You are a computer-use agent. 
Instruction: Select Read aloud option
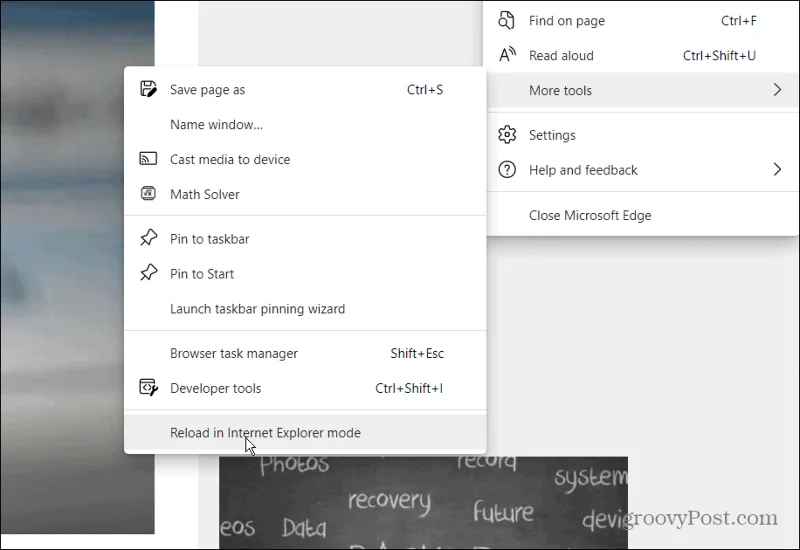(643, 56)
